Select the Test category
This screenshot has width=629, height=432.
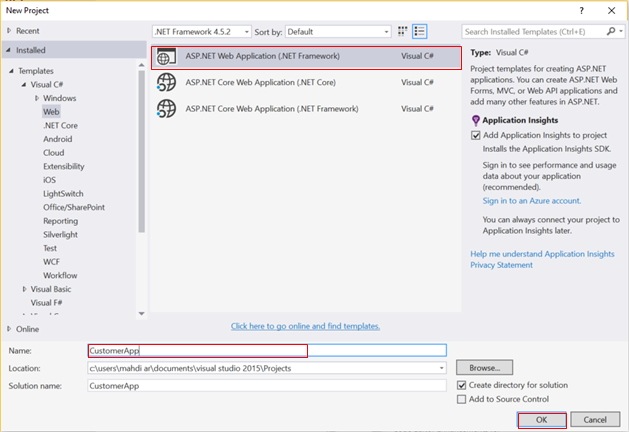click(x=50, y=248)
